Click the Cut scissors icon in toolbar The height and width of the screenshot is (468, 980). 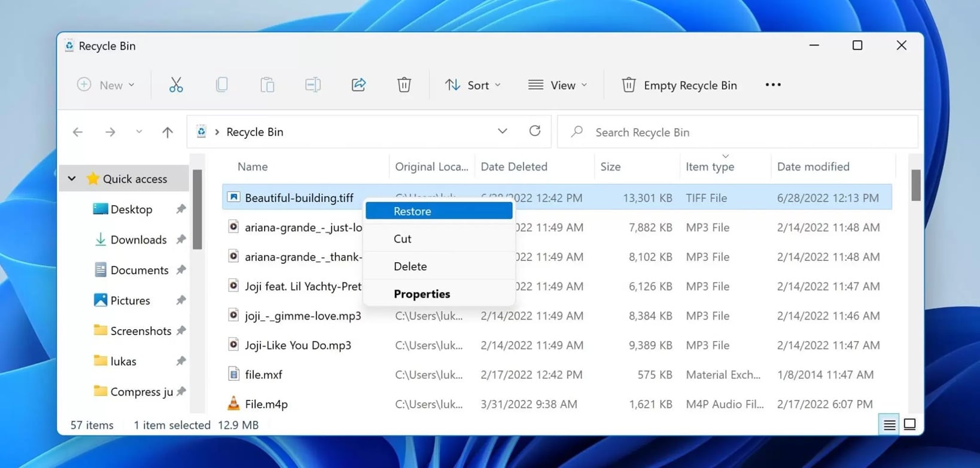[x=176, y=85]
